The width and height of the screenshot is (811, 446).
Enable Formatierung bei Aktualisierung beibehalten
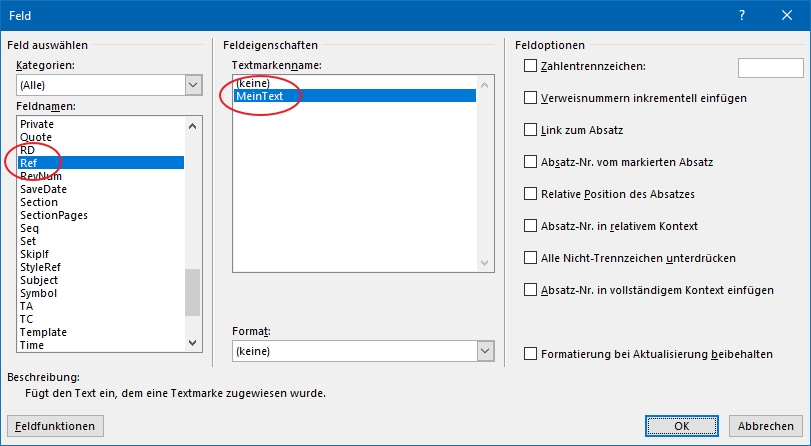(x=530, y=354)
